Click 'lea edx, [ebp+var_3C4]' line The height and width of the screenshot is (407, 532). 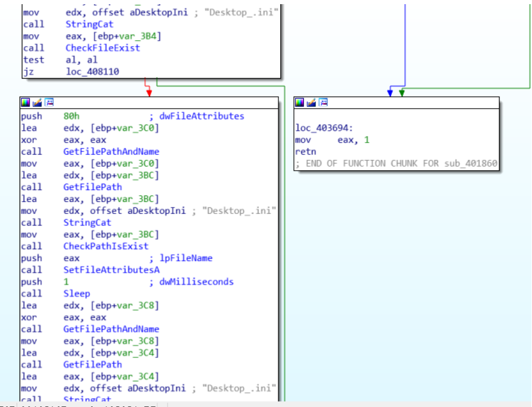tap(90, 353)
